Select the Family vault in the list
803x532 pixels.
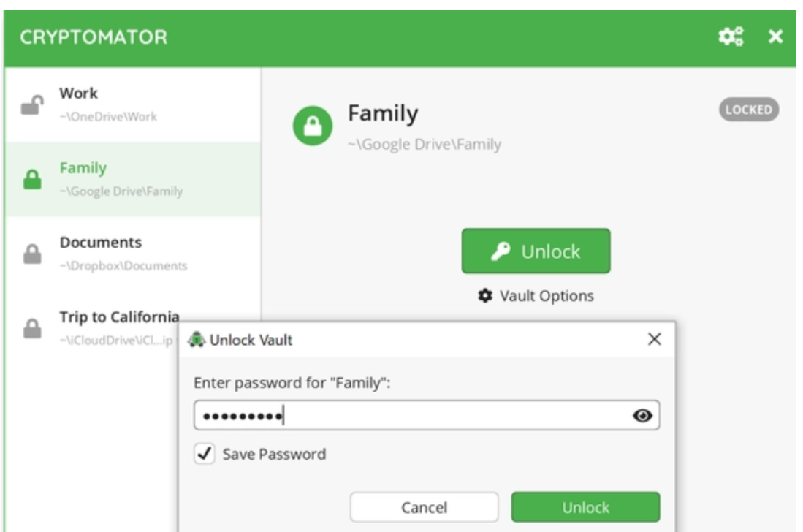click(x=133, y=180)
